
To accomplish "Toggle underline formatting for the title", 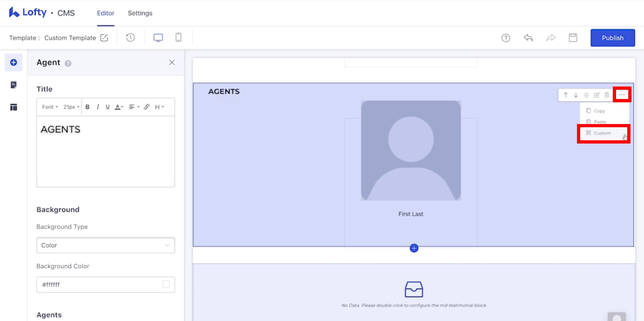I will pos(108,107).
